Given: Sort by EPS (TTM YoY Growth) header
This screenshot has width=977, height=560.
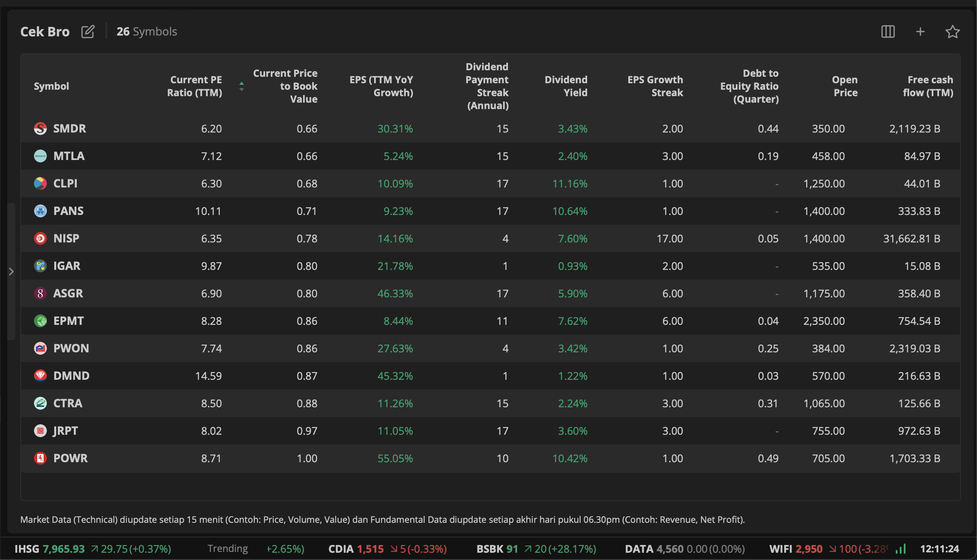Looking at the screenshot, I should 381,86.
